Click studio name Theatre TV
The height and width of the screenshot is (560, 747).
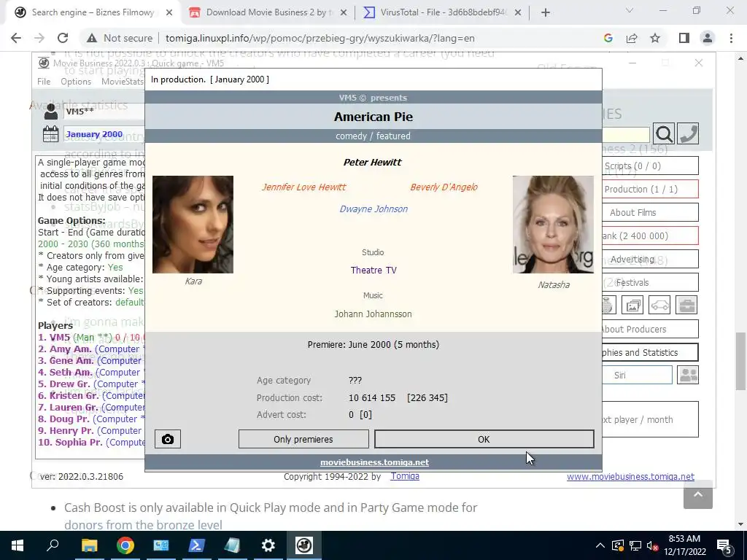pyautogui.click(x=373, y=270)
